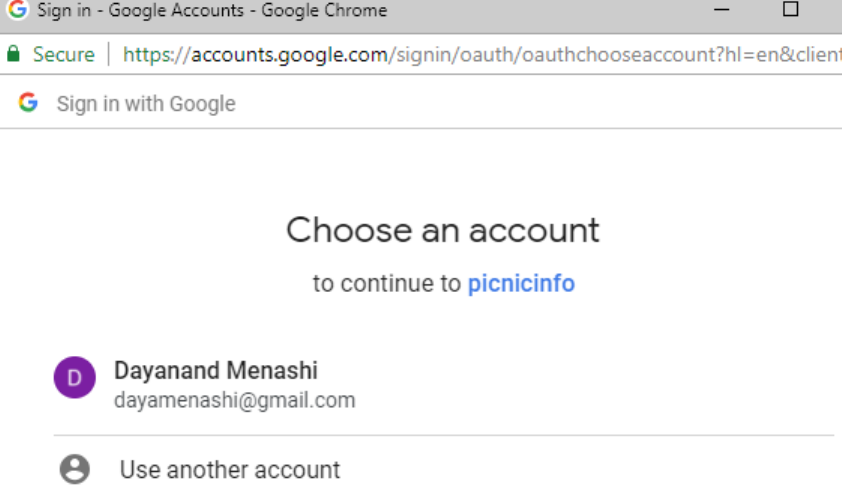Click the Secure label in the address bar
This screenshot has height=501, width=842.
pos(63,54)
